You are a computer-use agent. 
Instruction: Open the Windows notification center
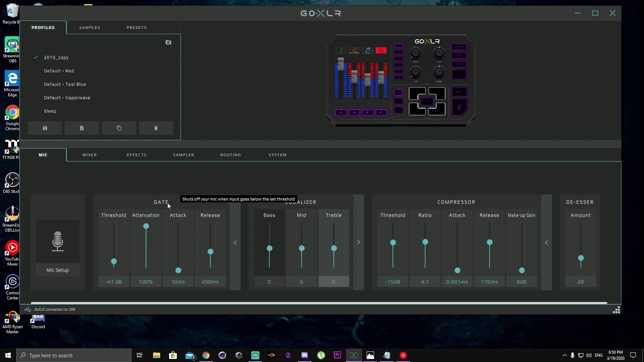coord(633,355)
